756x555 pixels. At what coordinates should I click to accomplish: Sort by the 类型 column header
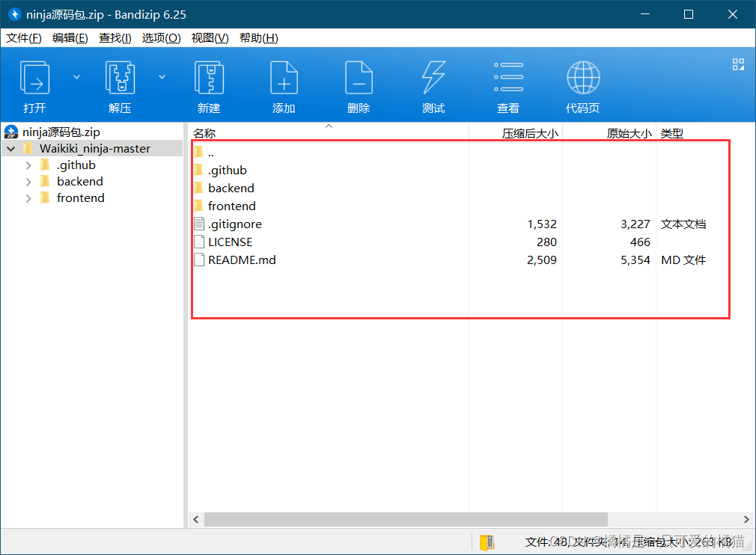pos(672,133)
